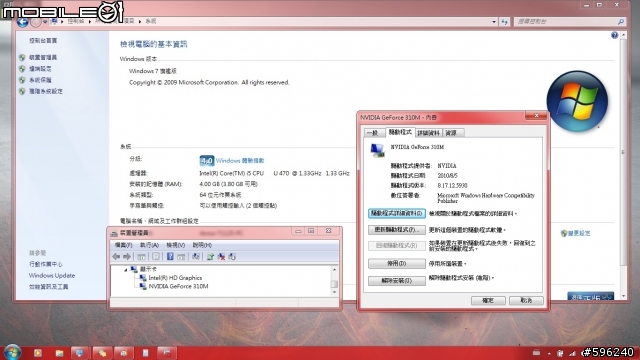
Task: Open 進階系統設定 link in sidebar
Action: click(46, 91)
